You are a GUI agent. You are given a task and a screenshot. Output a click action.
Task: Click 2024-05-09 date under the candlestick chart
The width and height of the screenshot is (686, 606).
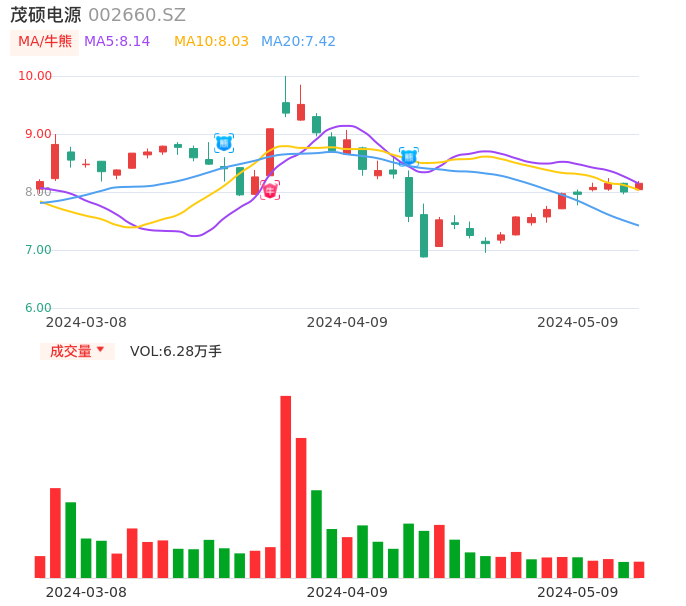(x=578, y=322)
